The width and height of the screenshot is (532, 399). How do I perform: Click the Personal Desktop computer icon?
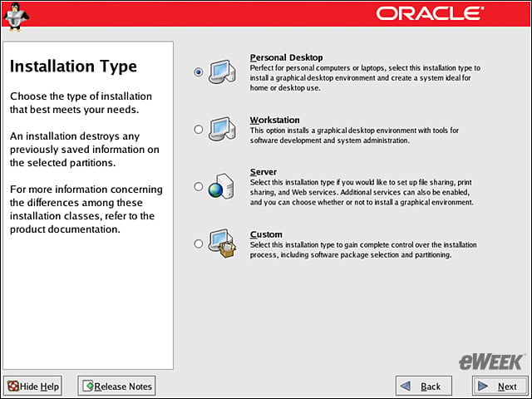tap(222, 72)
